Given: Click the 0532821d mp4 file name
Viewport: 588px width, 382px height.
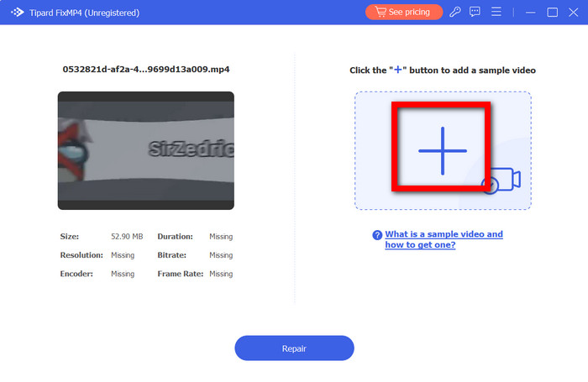Looking at the screenshot, I should [145, 70].
